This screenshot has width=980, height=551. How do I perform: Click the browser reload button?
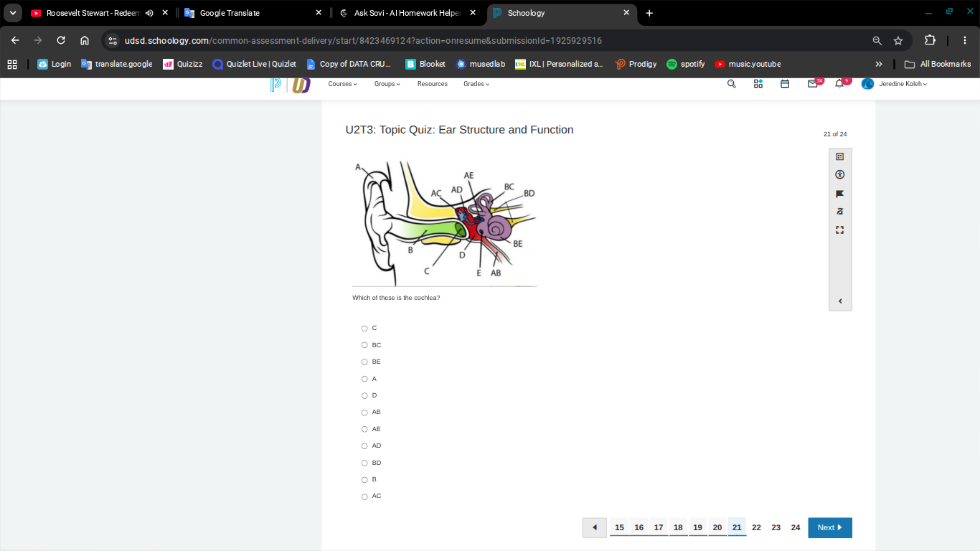61,40
